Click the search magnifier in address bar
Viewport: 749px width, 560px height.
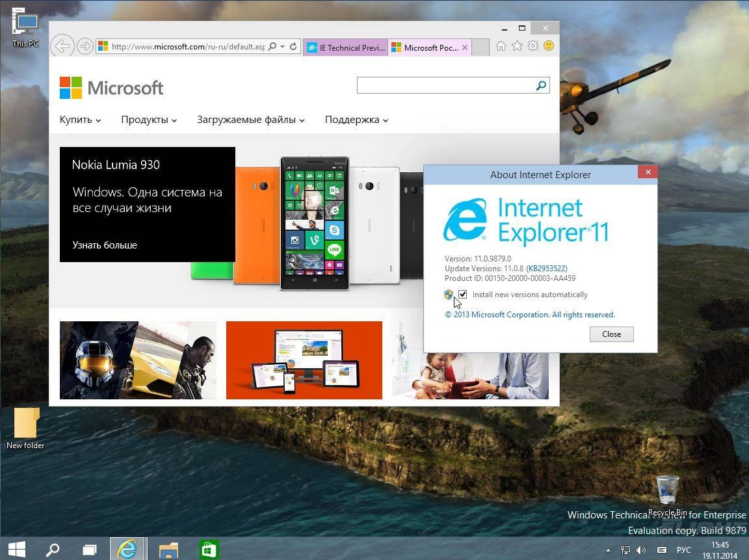(x=272, y=46)
